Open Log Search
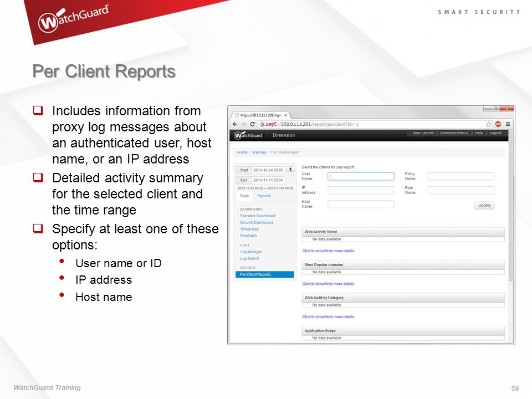This screenshot has width=532, height=399. 249,259
